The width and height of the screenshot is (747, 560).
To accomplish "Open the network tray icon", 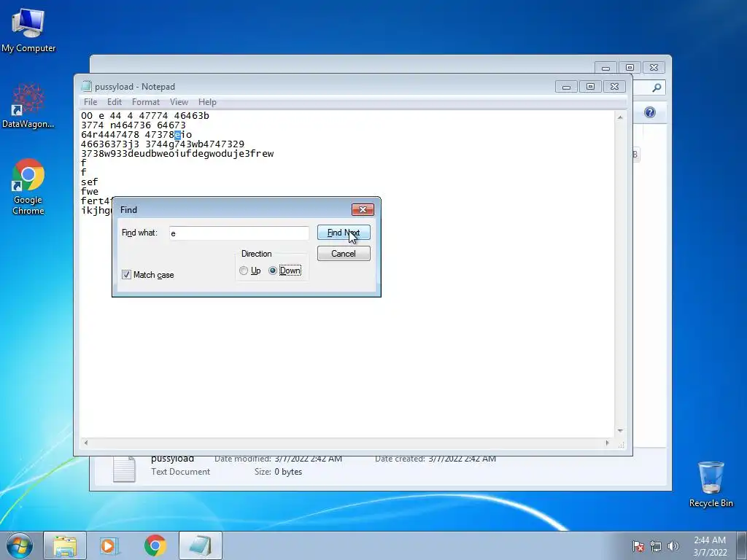I will (x=656, y=546).
